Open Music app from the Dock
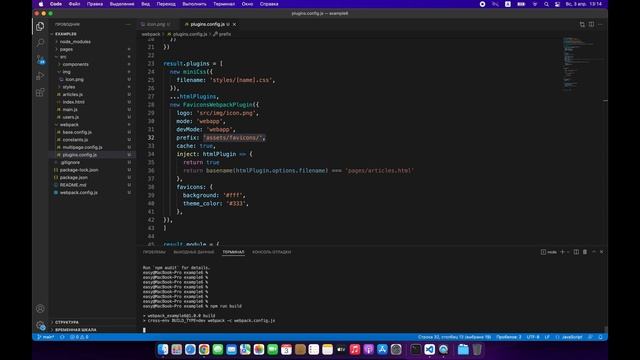 (355, 349)
